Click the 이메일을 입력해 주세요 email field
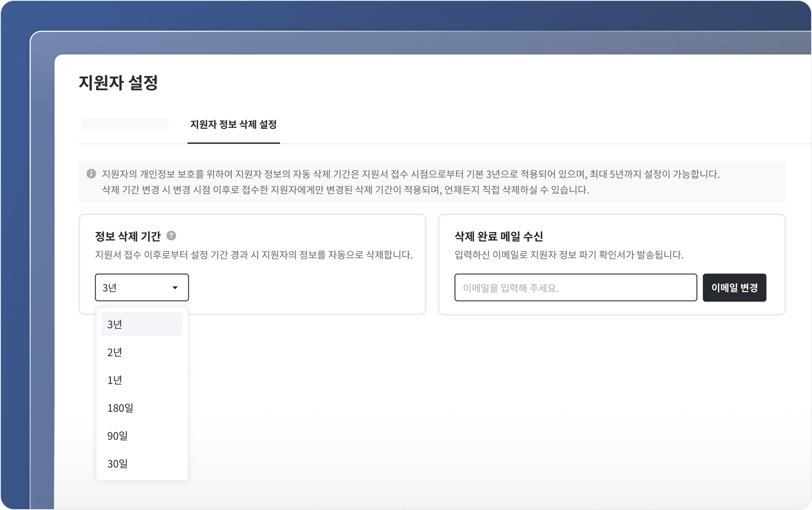This screenshot has height=510, width=812. (x=575, y=288)
